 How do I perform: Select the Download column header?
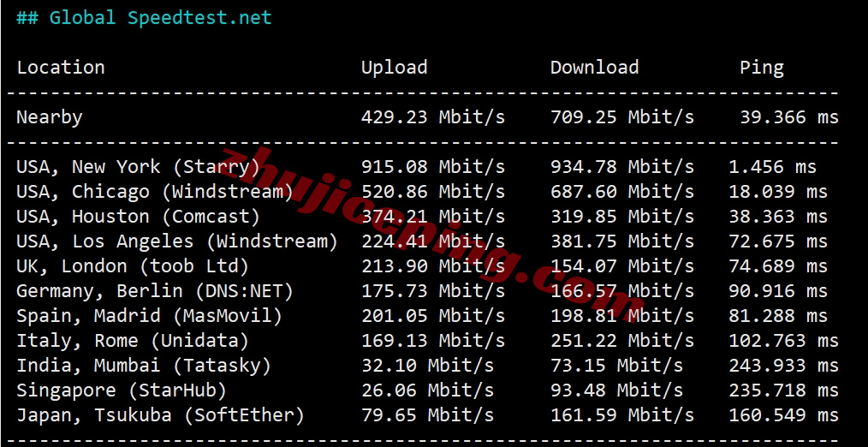coord(595,68)
